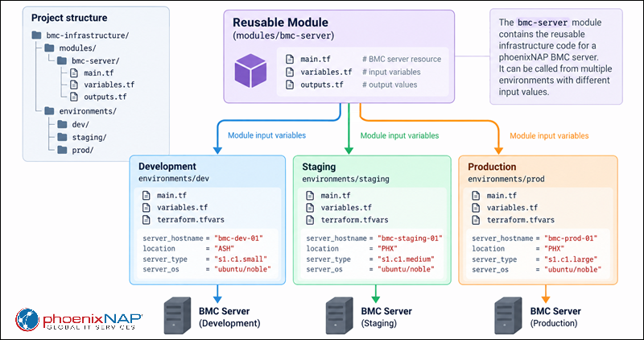This screenshot has width=644, height=340.
Task: Select variables.tf file icon in Reusable Module
Action: (291, 72)
